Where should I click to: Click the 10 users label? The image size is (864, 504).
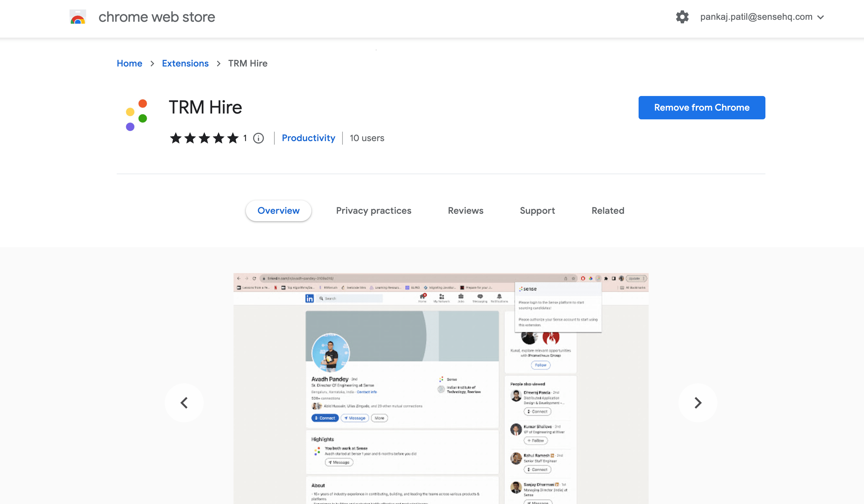click(366, 138)
